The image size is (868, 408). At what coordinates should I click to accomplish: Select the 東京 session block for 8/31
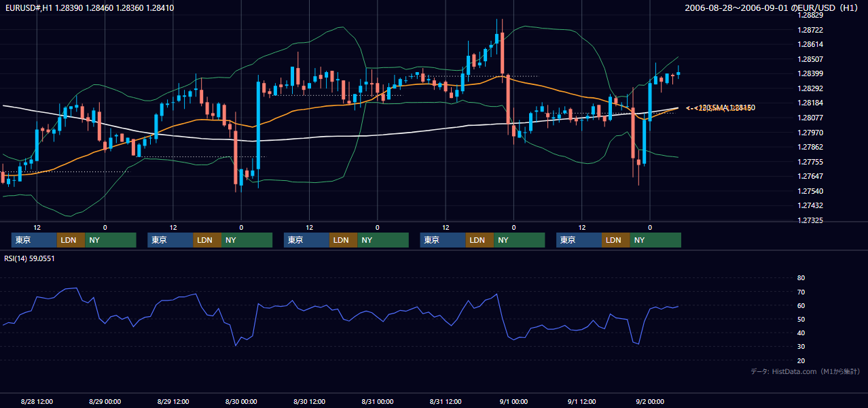443,240
